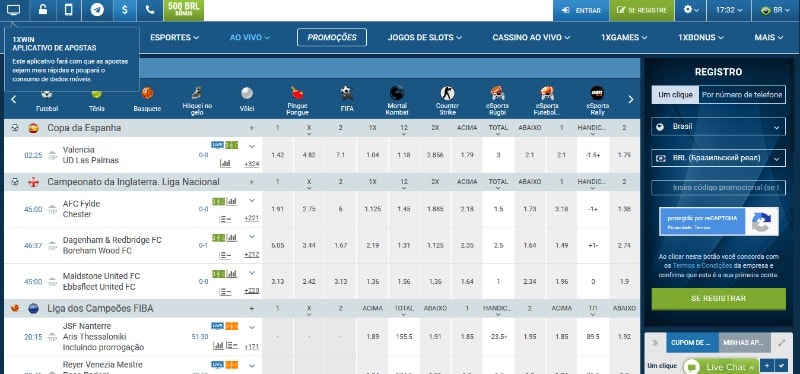Show next sports with right arrow
This screenshot has width=800, height=374.
(x=631, y=99)
